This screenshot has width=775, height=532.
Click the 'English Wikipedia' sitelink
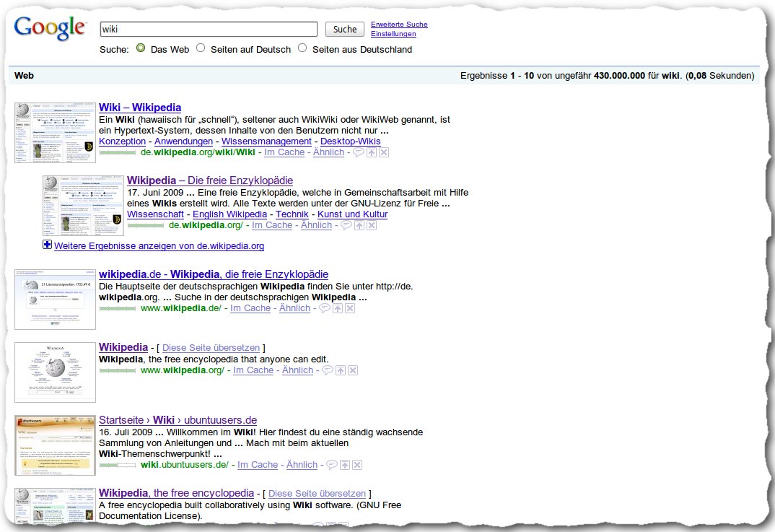(x=230, y=214)
